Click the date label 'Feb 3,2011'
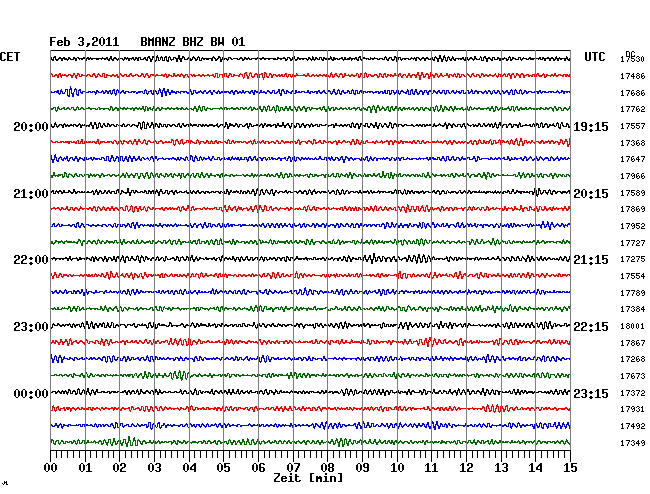Viewport: 650px width, 494px height. 84,42
